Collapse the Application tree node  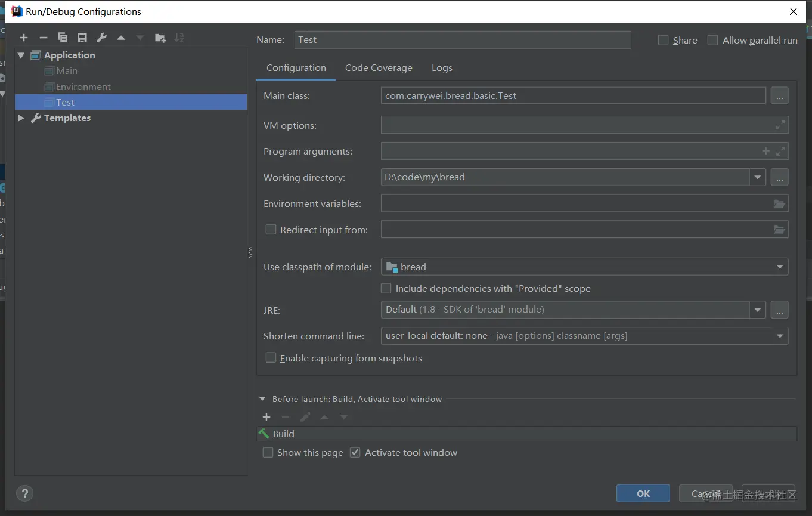point(21,55)
